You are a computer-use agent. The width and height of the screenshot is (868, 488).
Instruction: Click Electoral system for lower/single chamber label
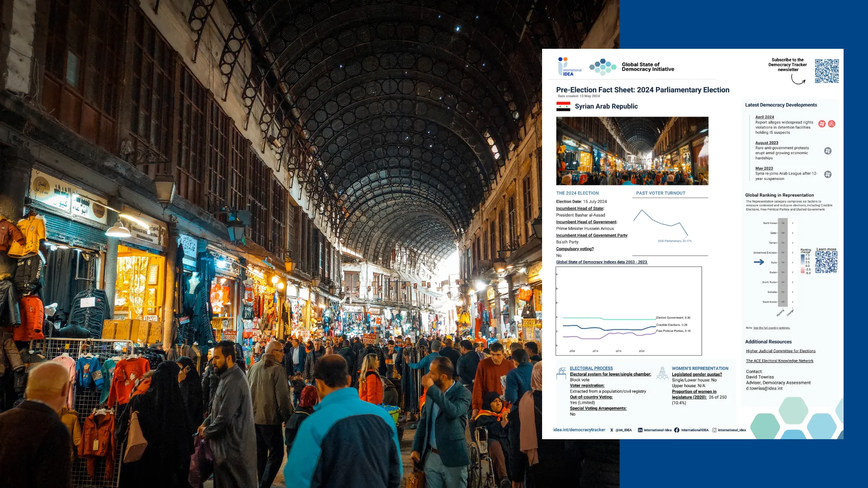(611, 374)
